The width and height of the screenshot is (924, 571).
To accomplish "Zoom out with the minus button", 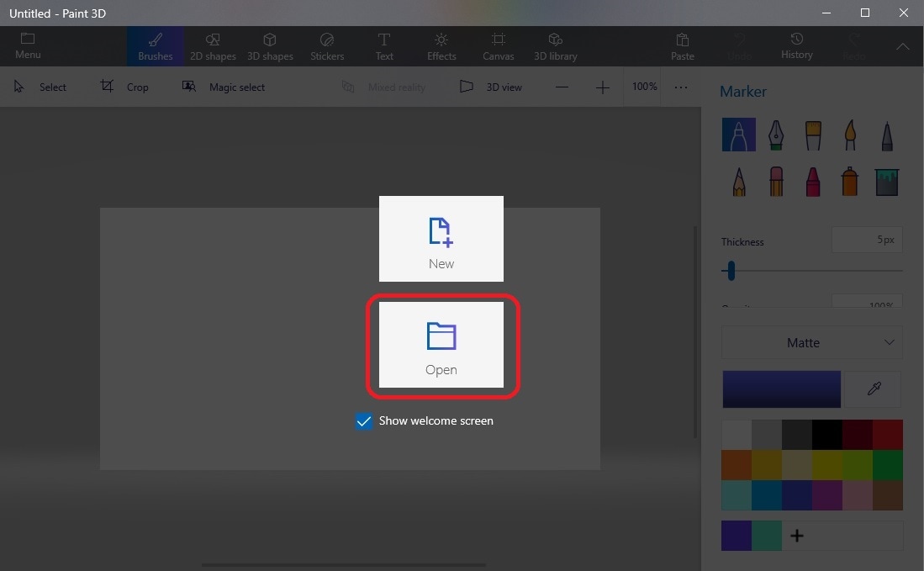I will click(x=562, y=87).
